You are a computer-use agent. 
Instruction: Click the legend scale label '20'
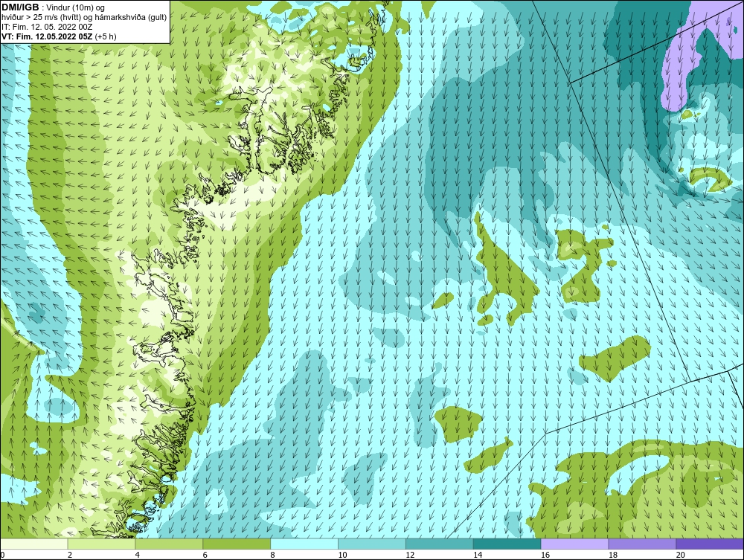(681, 555)
